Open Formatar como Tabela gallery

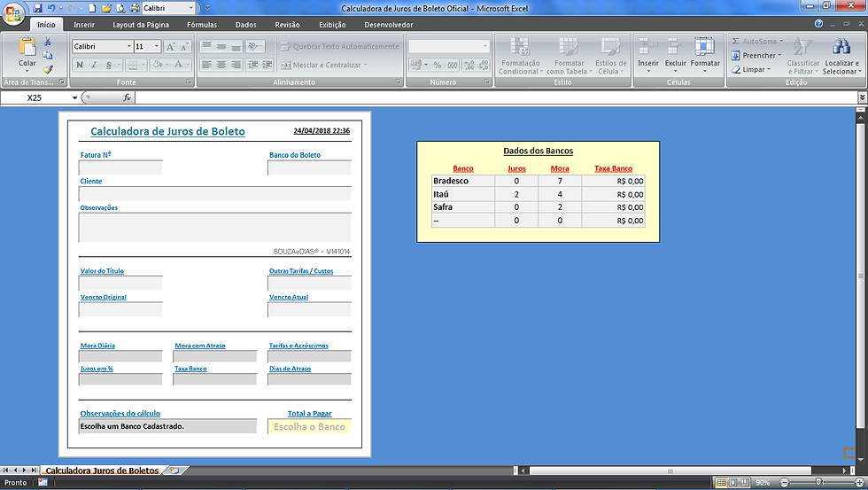[x=569, y=56]
